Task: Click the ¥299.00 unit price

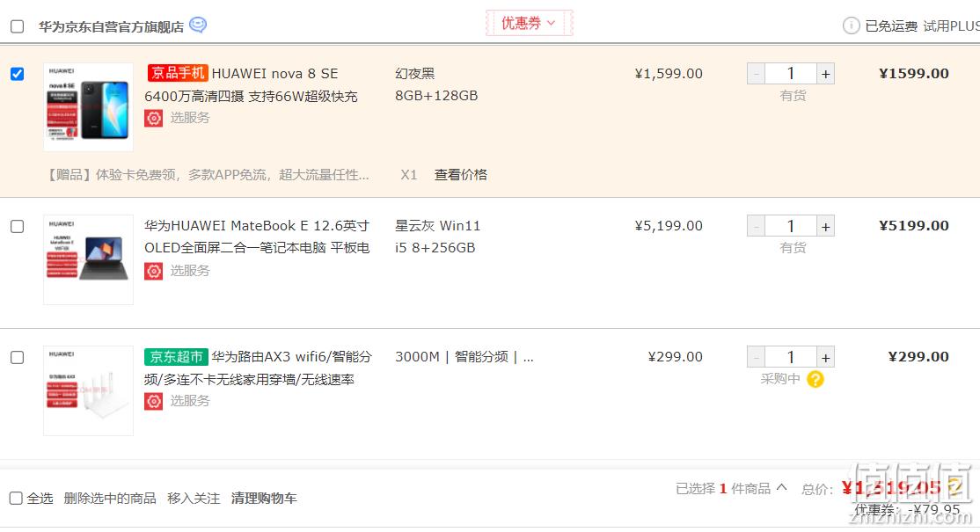Action: pyautogui.click(x=675, y=357)
